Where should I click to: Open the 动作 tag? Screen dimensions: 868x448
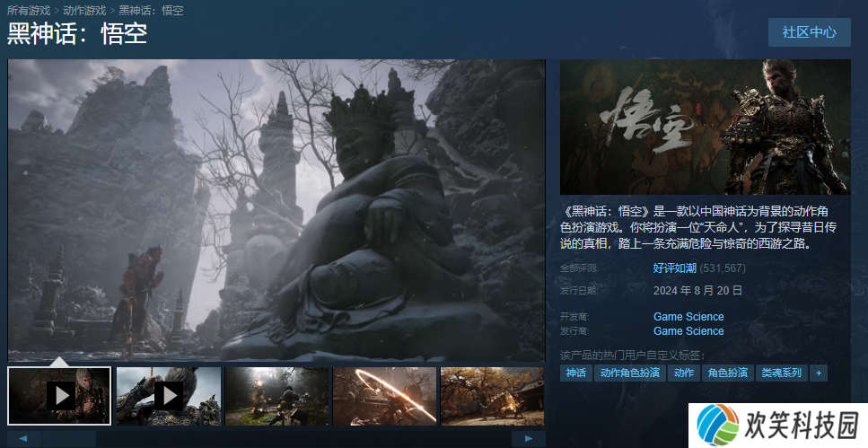[684, 373]
